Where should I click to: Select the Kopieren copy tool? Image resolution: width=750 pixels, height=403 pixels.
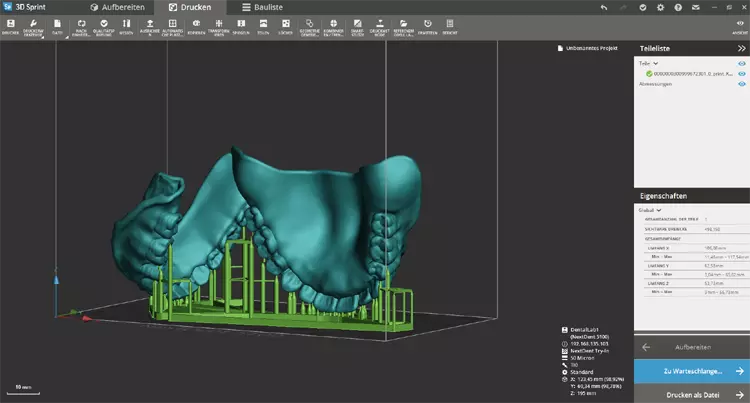pyautogui.click(x=196, y=23)
